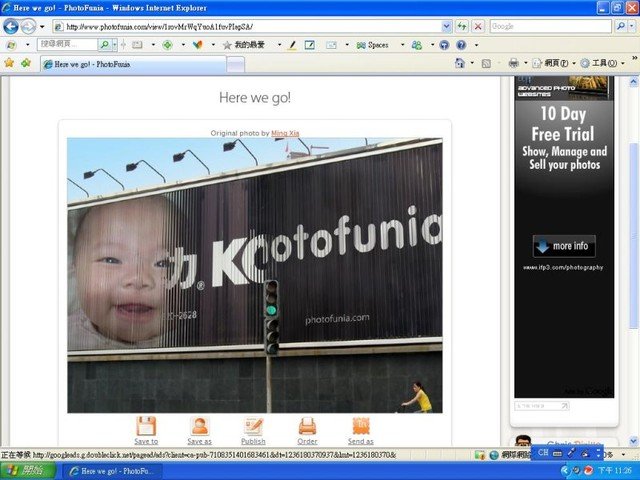Screen dimensions: 640x480
Task: Open search provider options dropdown arrow
Action: [632, 27]
